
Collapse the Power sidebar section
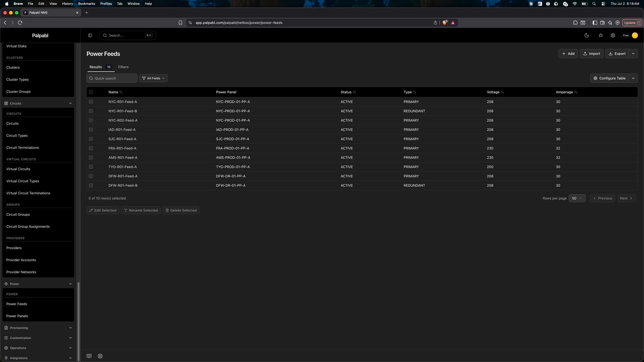70,284
